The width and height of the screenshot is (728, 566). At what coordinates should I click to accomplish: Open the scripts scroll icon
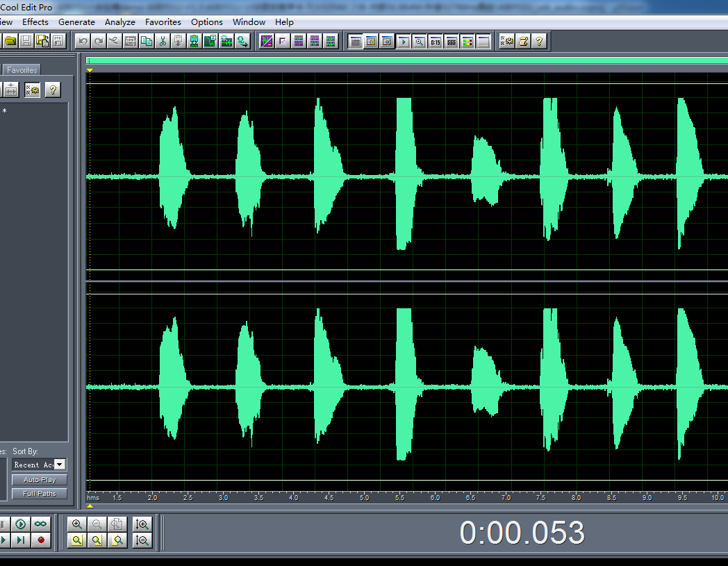pos(523,42)
